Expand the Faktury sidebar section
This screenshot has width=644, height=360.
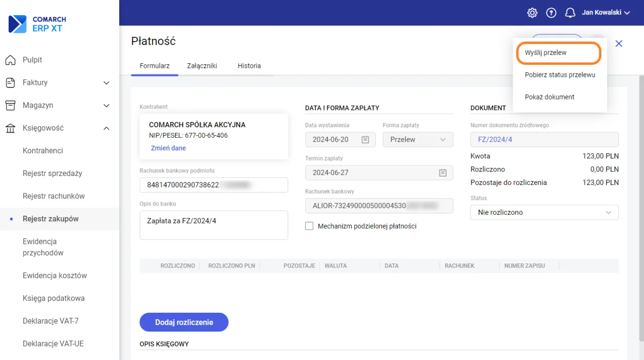(x=106, y=83)
